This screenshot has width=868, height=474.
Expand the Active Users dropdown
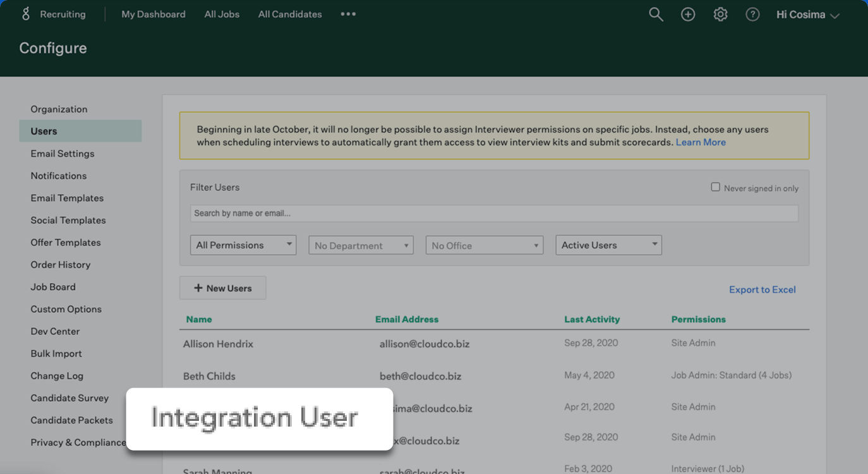[608, 245]
